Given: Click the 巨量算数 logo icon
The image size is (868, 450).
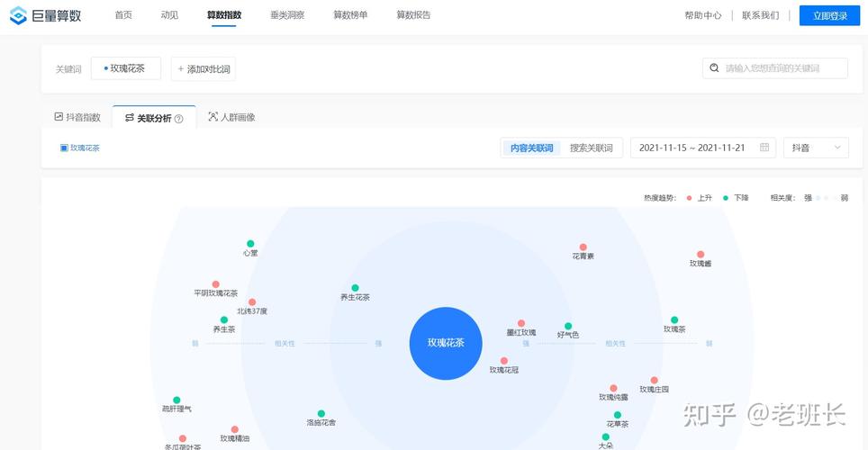Looking at the screenshot, I should (x=18, y=15).
